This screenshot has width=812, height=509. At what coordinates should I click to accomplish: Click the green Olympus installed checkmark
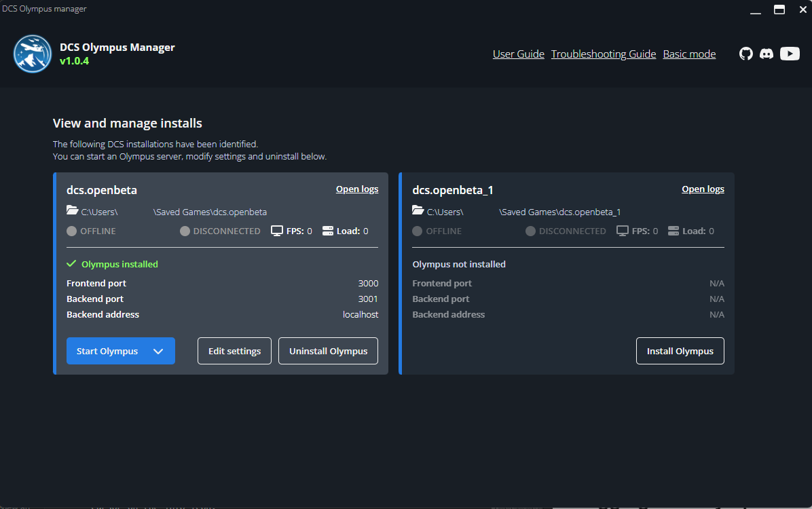point(71,264)
